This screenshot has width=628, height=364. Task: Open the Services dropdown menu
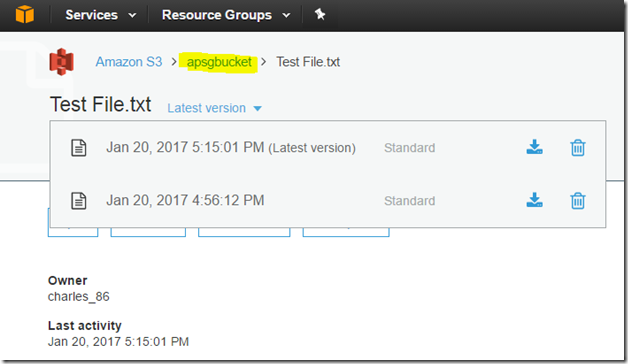click(101, 15)
